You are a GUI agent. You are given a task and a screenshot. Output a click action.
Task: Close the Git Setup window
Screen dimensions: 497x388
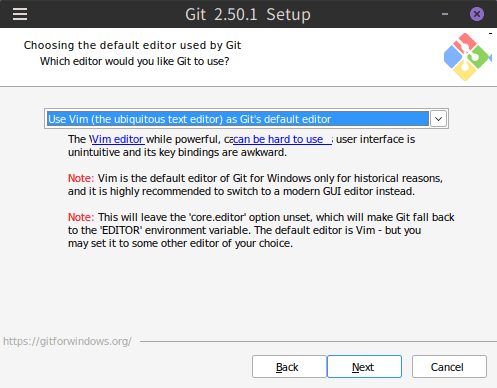477,14
